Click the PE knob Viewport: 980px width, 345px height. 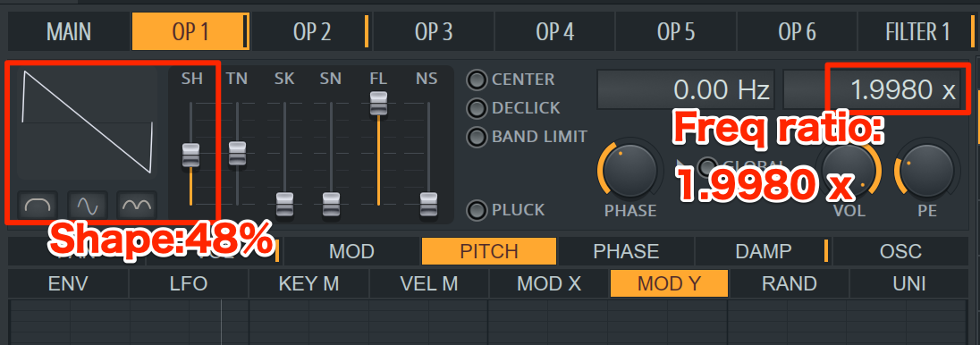coord(927,169)
